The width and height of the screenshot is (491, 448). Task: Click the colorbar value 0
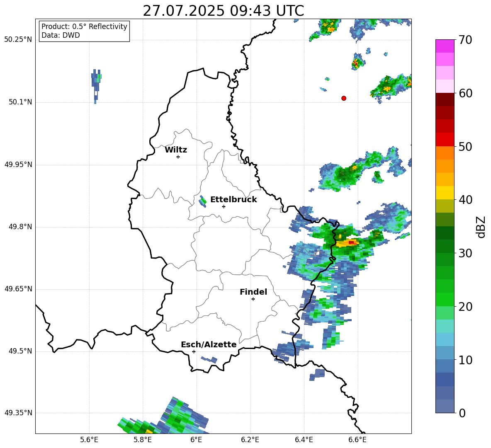tap(462, 413)
